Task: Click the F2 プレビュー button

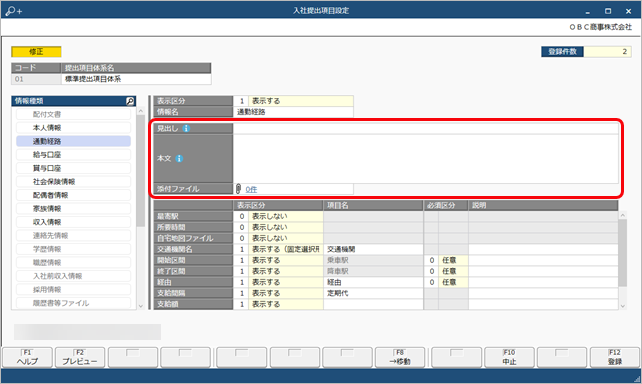Action: tap(80, 357)
